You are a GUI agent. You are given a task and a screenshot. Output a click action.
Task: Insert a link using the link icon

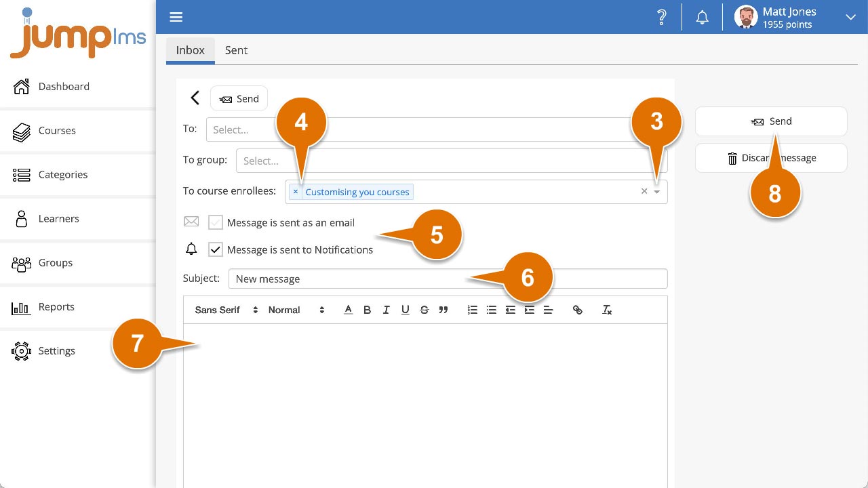(577, 310)
